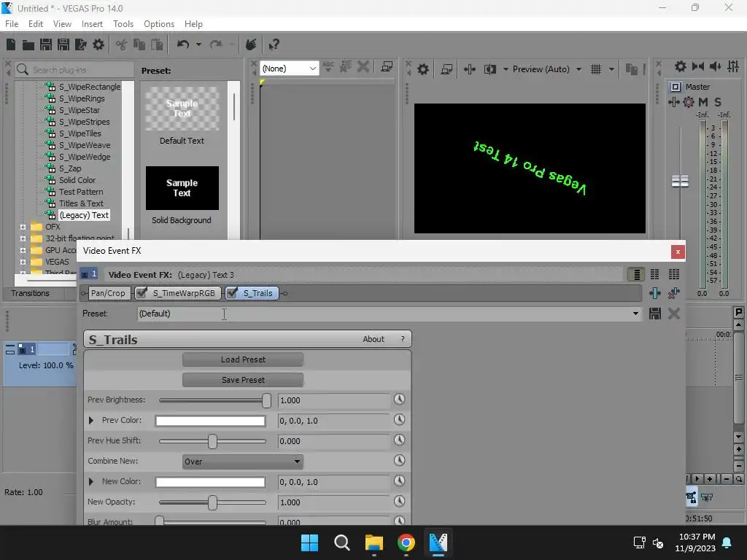Image resolution: width=747 pixels, height=560 pixels.
Task: Open video preview Project Properties gear
Action: point(422,69)
